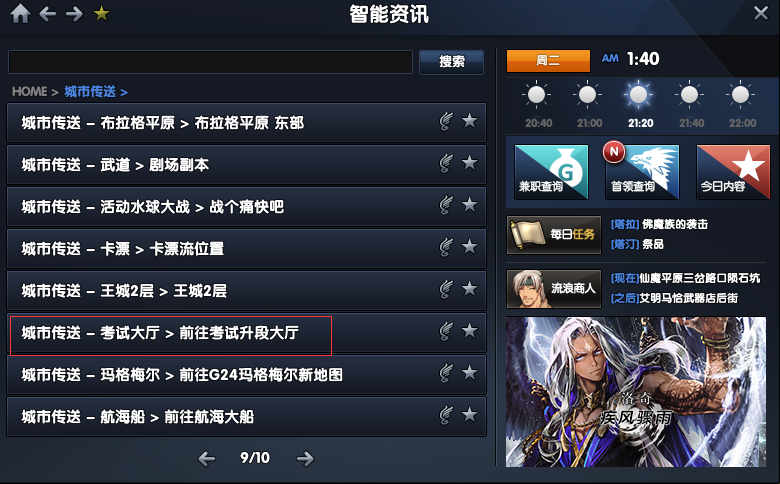
Task: Open 兼职查询 part-time job lookup
Action: tap(551, 172)
